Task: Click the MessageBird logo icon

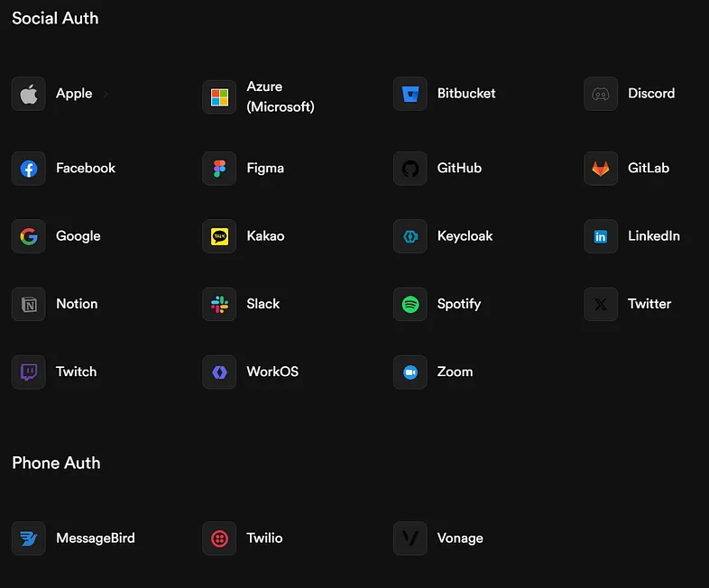Action: coord(29,538)
